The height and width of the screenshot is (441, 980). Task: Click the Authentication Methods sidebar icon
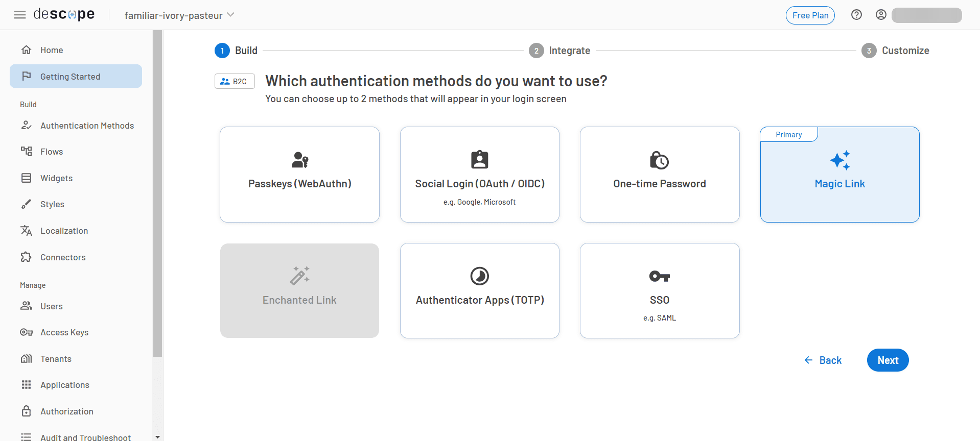(x=27, y=125)
